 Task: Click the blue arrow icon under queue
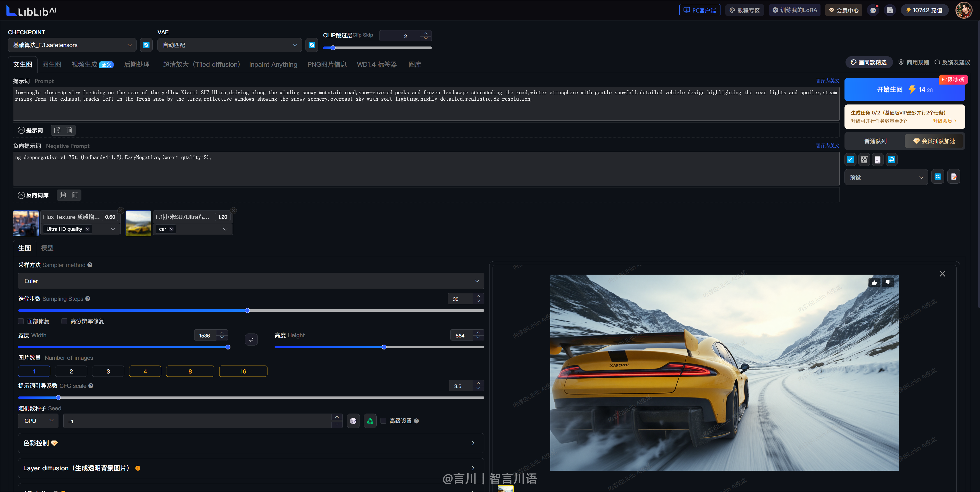point(851,160)
